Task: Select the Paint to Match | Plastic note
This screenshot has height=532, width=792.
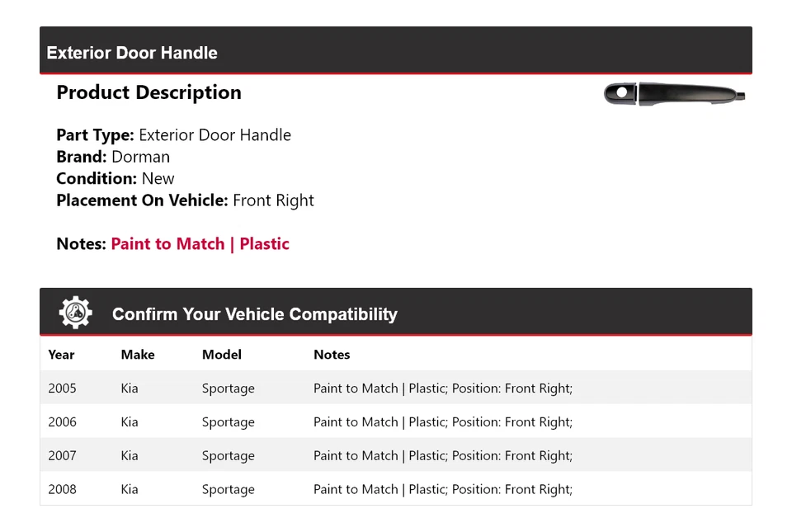Action: 200,244
